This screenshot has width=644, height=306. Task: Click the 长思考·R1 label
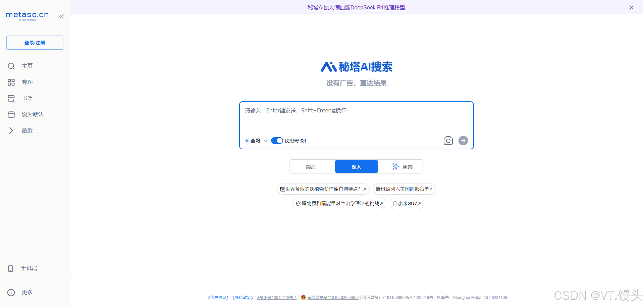[295, 141]
